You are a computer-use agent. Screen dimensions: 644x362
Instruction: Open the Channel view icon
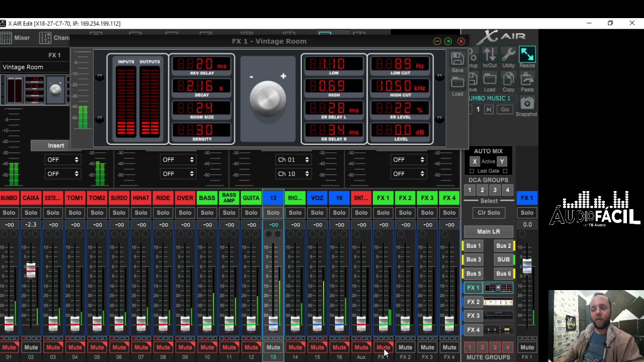[45, 38]
